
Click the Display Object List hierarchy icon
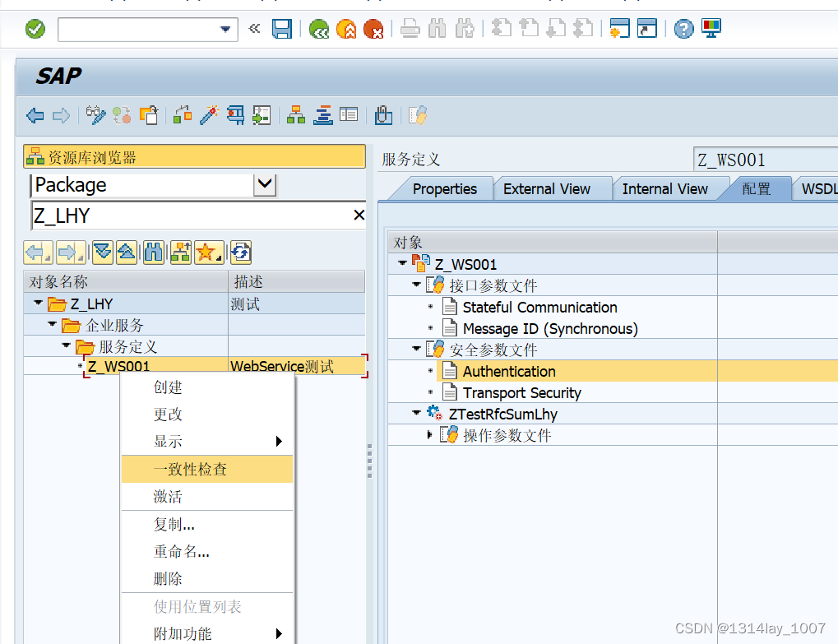(295, 115)
